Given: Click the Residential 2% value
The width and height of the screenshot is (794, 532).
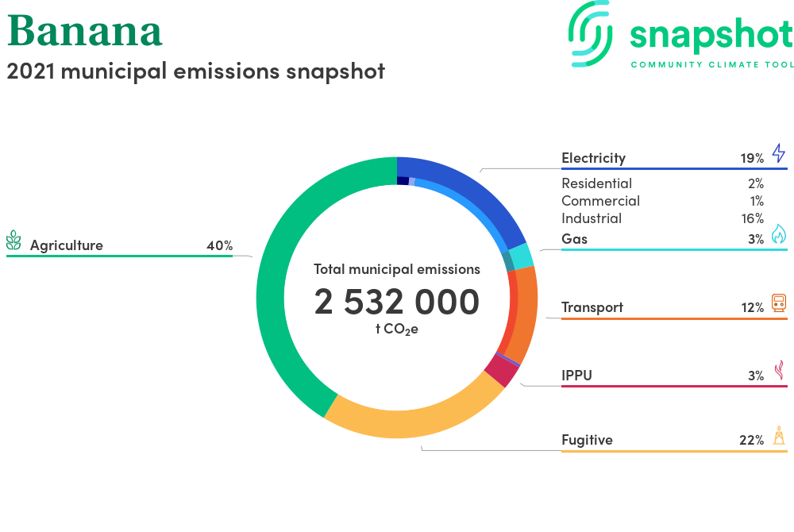Looking at the screenshot, I should [756, 183].
